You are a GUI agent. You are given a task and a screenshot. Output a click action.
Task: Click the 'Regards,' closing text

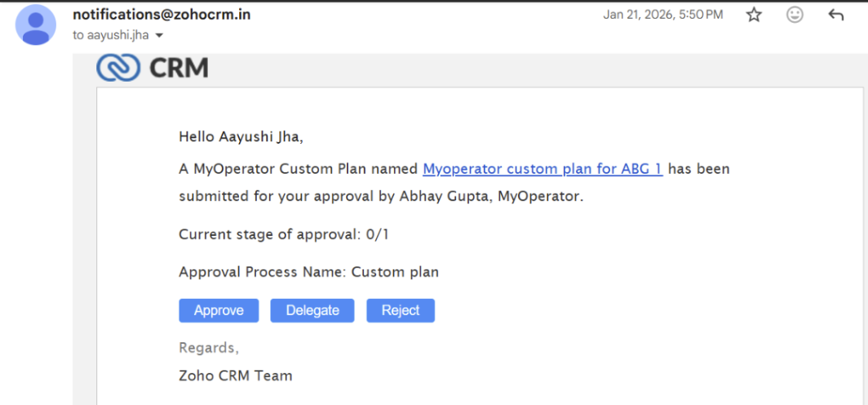click(209, 348)
